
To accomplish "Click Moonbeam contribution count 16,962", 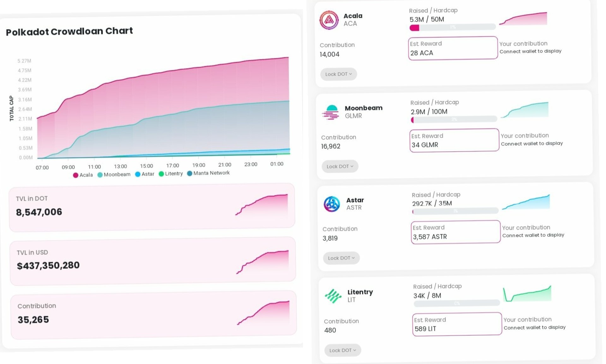I will click(x=331, y=146).
